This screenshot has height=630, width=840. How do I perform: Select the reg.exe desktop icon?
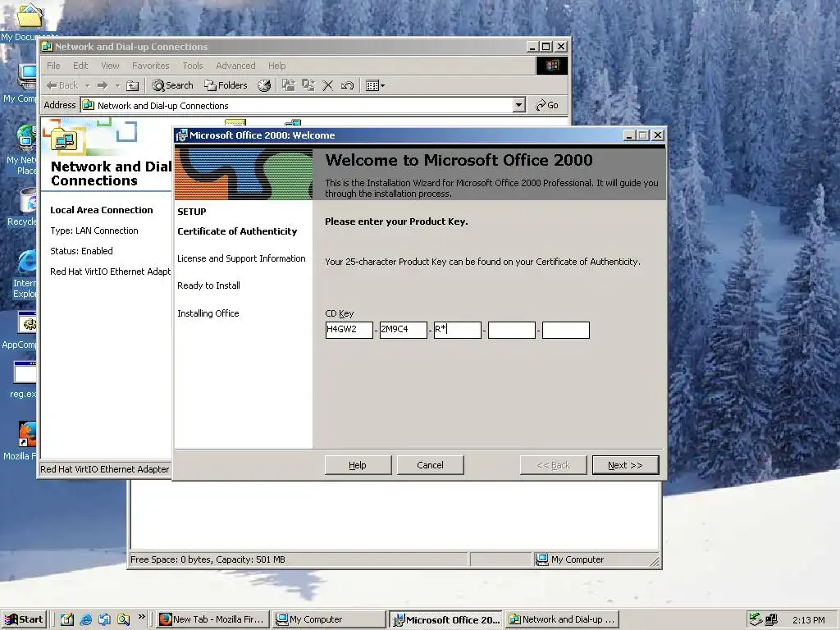[23, 380]
